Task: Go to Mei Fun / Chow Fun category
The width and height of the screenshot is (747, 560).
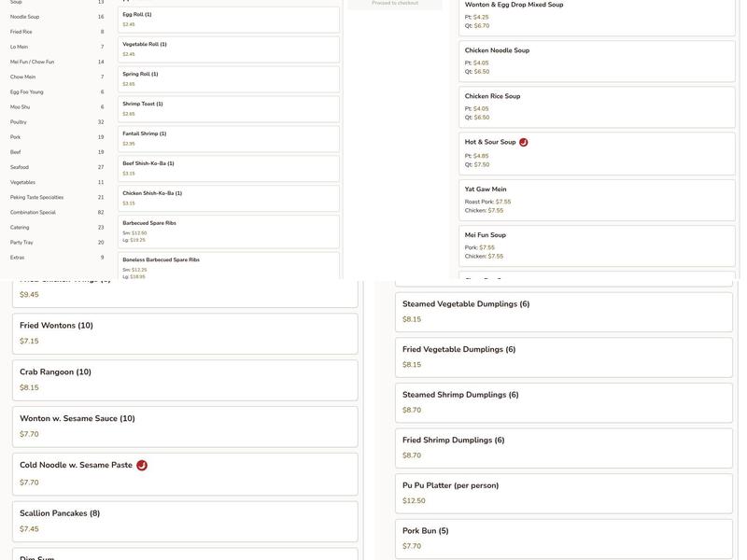Action: click(56, 62)
